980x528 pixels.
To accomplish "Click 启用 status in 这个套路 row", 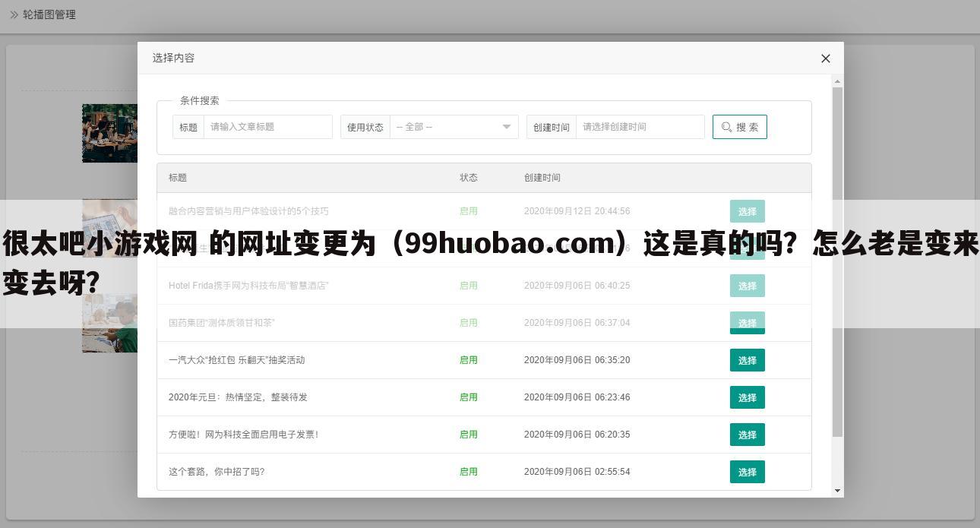I will pyautogui.click(x=469, y=472).
